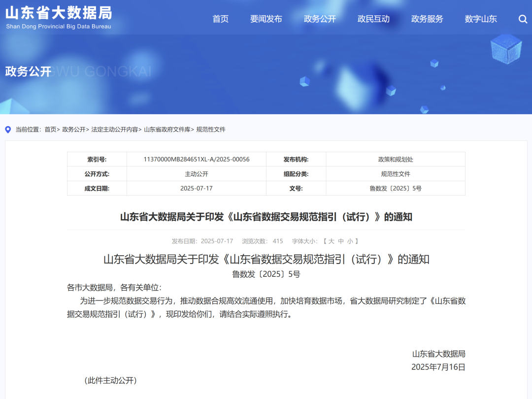Image resolution: width=532 pixels, height=399 pixels.
Task: Open the 政民互动 navigation menu item
Action: click(x=373, y=19)
